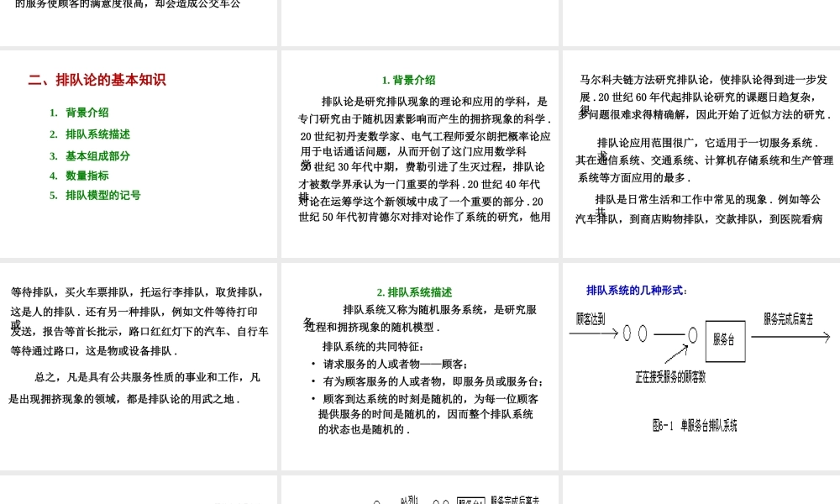Select outline item 4.数量指标
Screen dimensions: 840x504
pos(86,176)
